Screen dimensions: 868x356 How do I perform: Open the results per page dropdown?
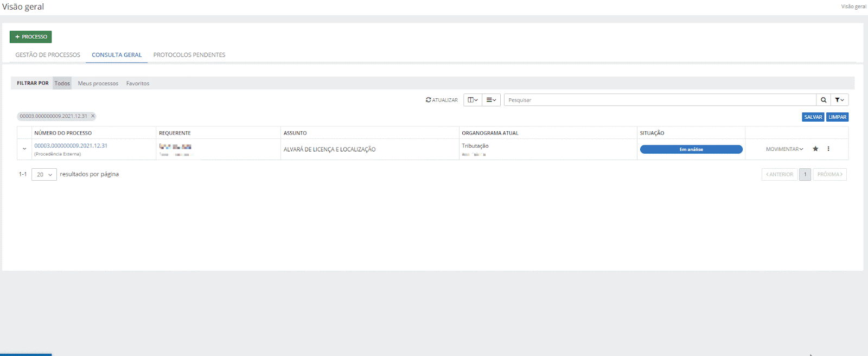(x=44, y=175)
